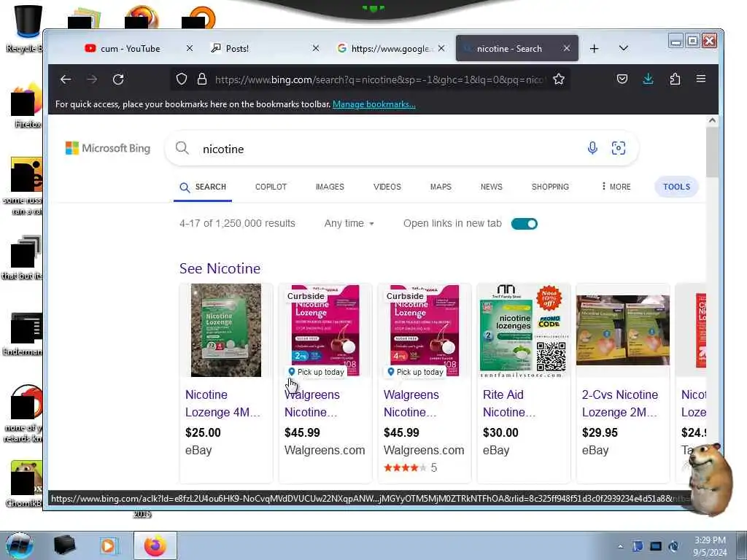Select the IMAGES search tab
This screenshot has height=560, width=747.
(330, 187)
